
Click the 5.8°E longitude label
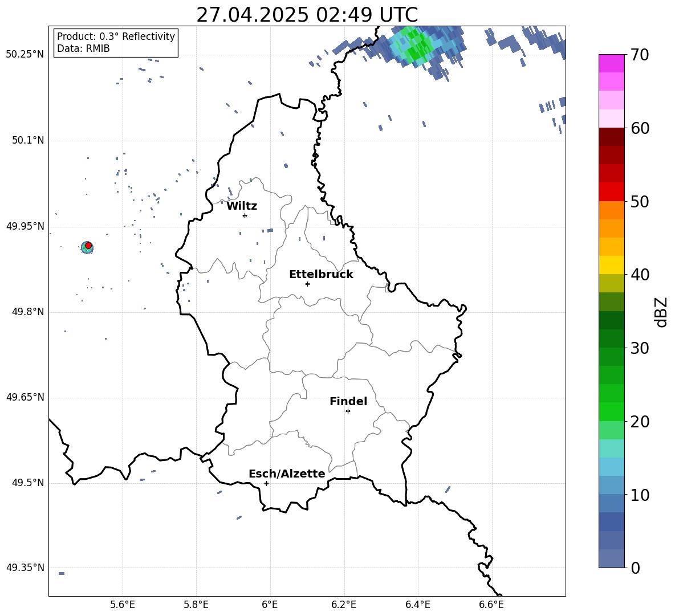click(x=196, y=605)
